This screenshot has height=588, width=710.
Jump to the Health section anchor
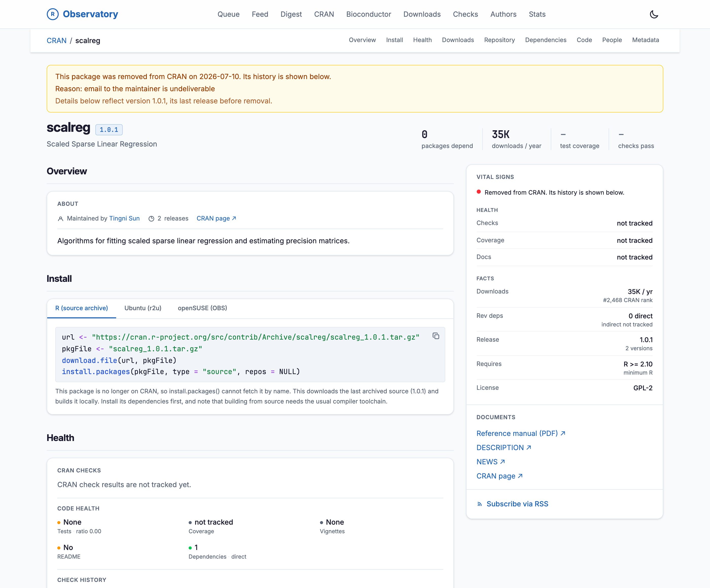click(422, 40)
